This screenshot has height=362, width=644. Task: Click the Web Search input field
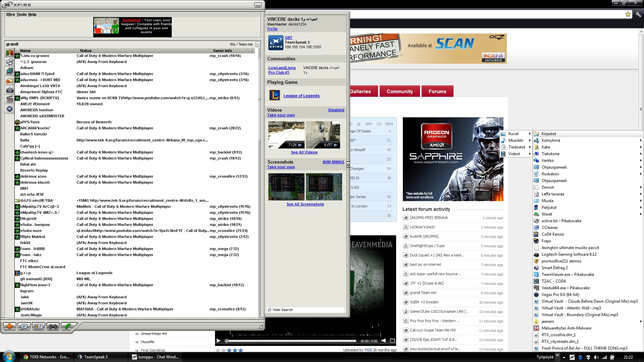(x=305, y=310)
